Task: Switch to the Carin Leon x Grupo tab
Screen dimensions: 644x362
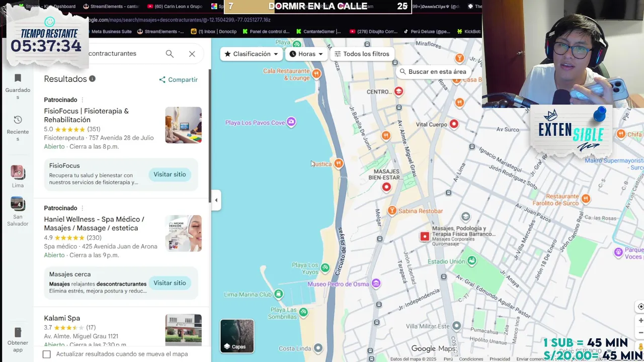Action: pos(176,7)
